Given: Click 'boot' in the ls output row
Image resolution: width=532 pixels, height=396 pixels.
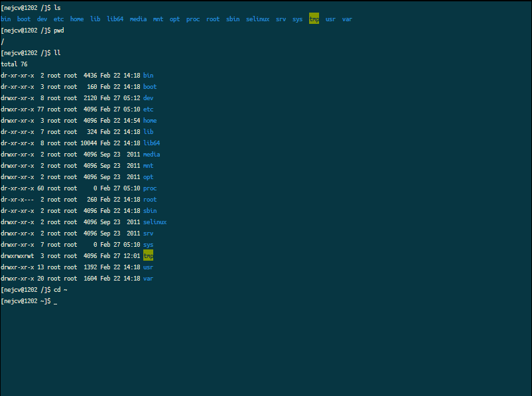Looking at the screenshot, I should point(24,19).
